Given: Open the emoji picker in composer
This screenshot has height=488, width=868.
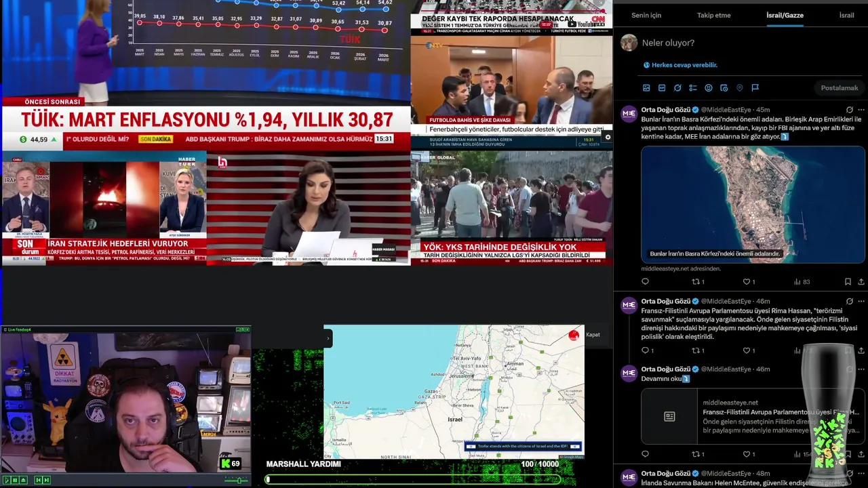Looking at the screenshot, I should (x=709, y=88).
